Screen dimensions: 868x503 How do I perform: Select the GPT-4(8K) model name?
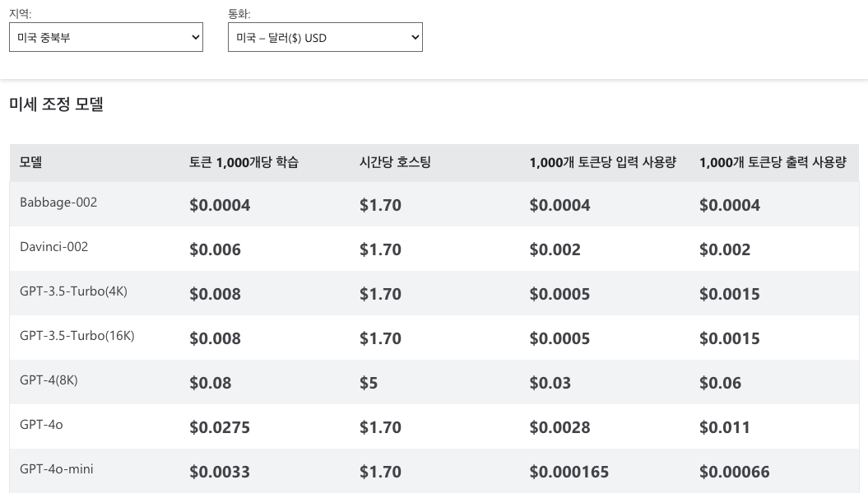[49, 380]
